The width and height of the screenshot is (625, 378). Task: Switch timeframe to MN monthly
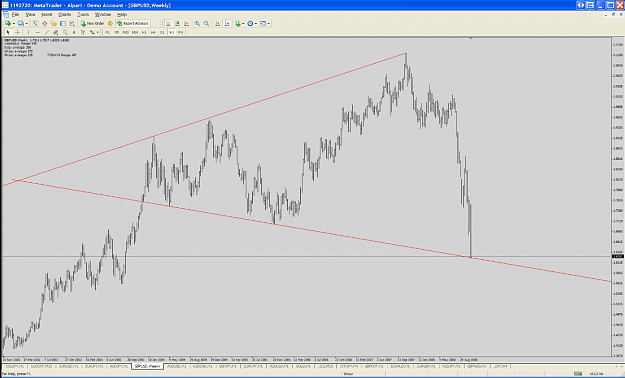point(181,32)
